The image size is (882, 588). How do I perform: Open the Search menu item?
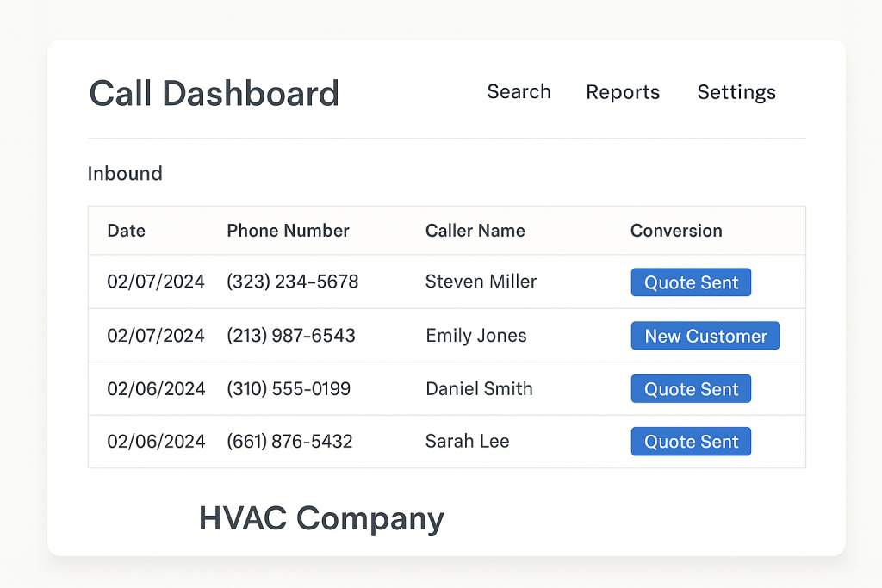[519, 92]
